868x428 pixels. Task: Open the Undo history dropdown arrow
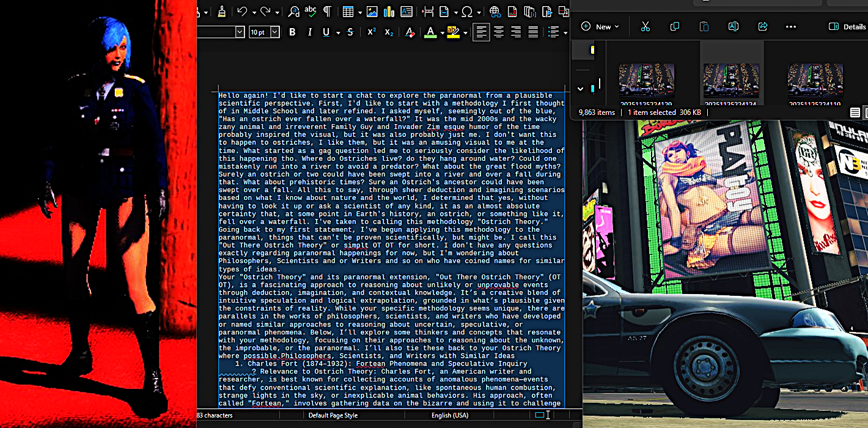click(x=254, y=12)
